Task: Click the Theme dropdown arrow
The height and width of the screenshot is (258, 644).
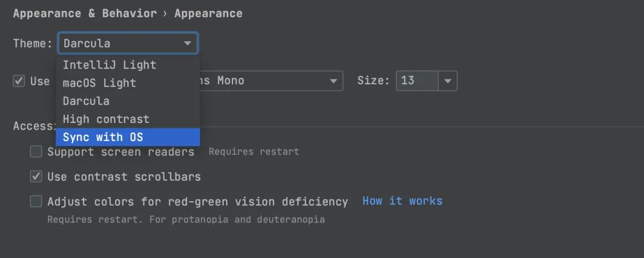Action: tap(188, 44)
